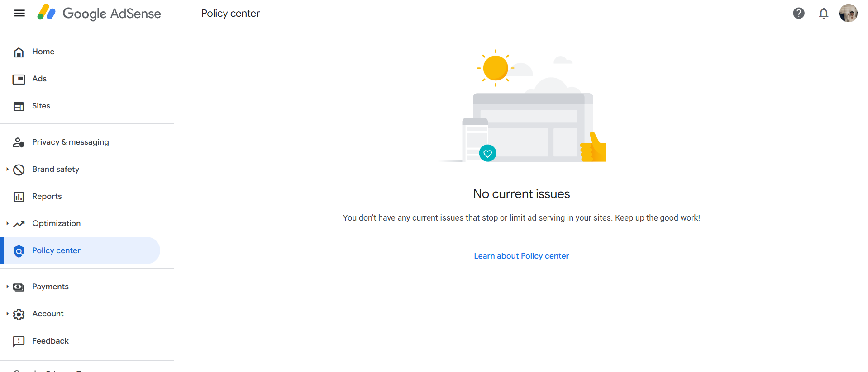This screenshot has height=372, width=868.
Task: Expand the Payments section arrow
Action: (x=7, y=287)
